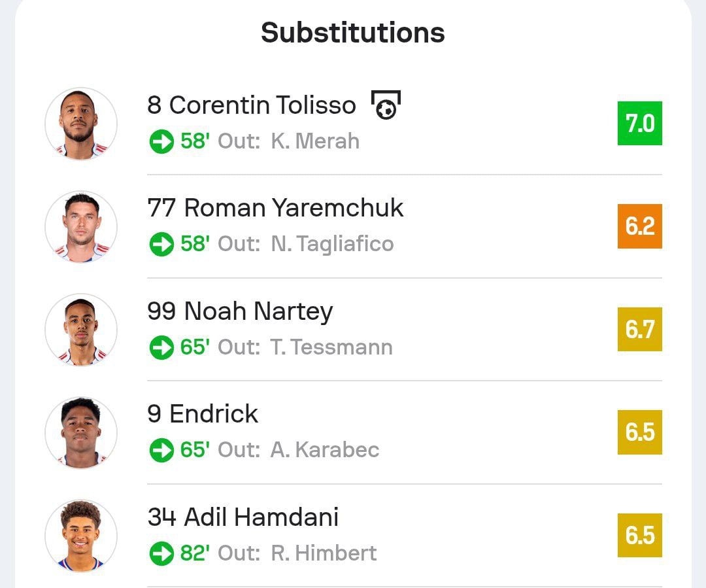The height and width of the screenshot is (588, 706).
Task: Tap Endrick's player avatar
Action: pos(81,432)
